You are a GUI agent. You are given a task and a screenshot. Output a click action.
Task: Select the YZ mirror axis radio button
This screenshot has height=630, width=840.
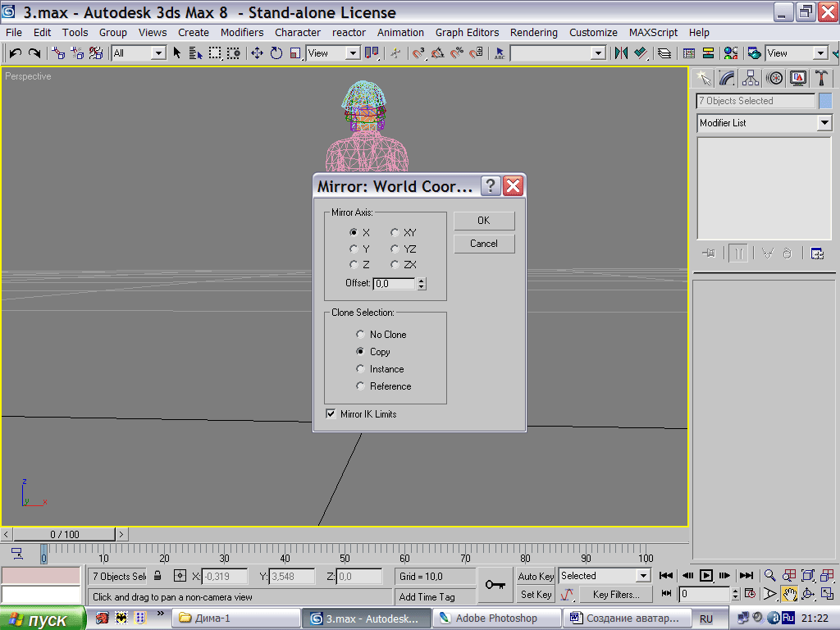(395, 249)
